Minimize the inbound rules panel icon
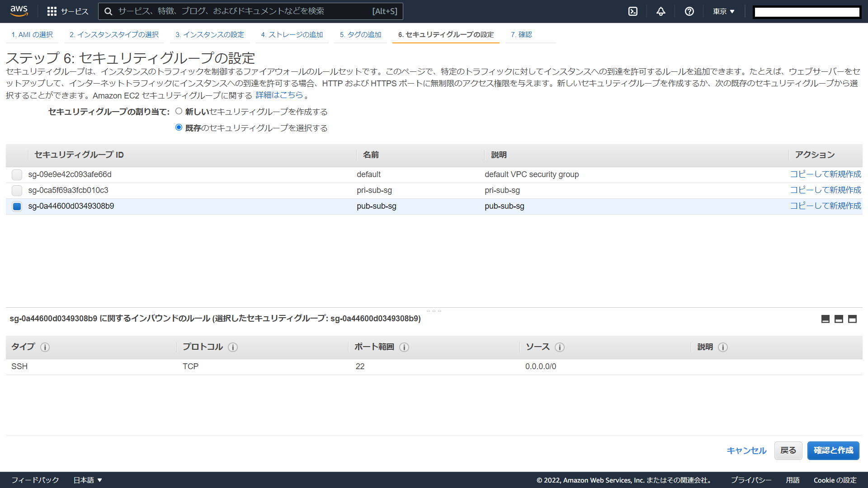 pos(825,319)
